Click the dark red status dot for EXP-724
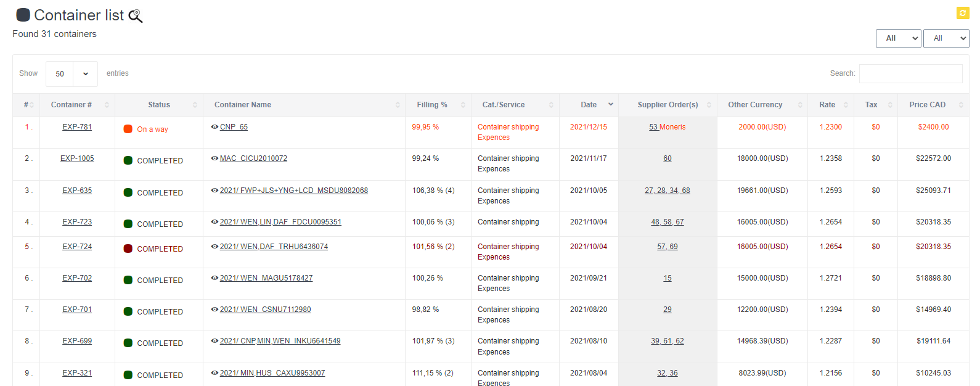The height and width of the screenshot is (386, 980). coord(128,248)
